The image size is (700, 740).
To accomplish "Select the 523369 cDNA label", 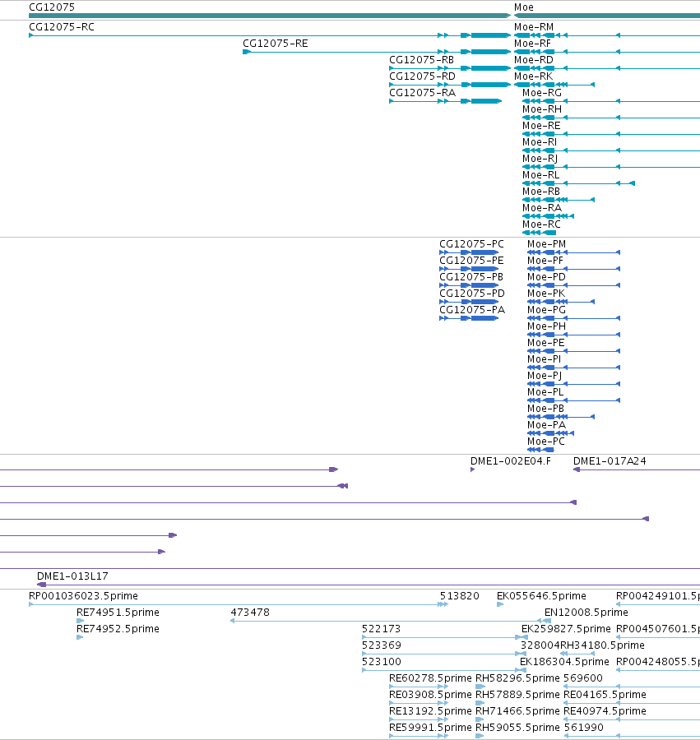I will (x=382, y=645).
